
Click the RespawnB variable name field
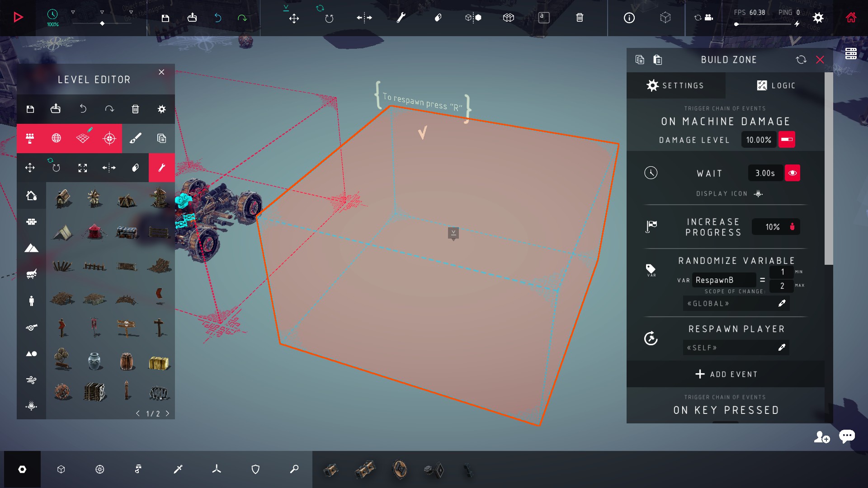(x=723, y=280)
